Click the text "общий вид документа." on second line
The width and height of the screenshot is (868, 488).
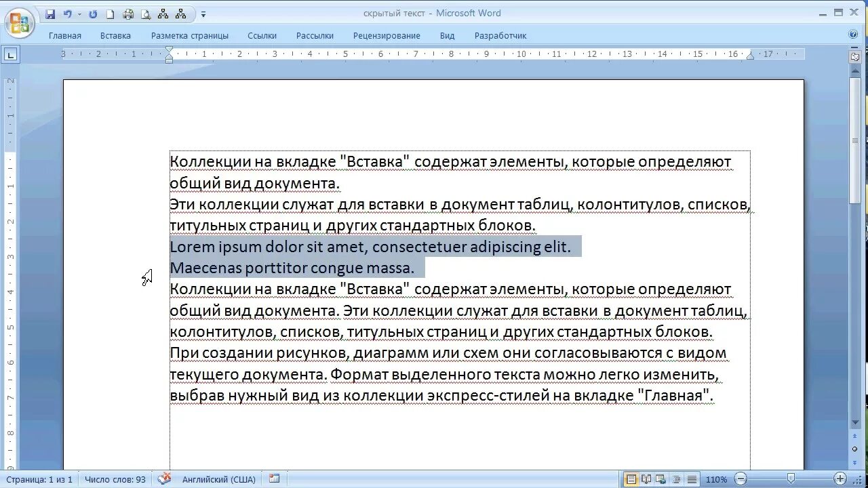pyautogui.click(x=254, y=183)
